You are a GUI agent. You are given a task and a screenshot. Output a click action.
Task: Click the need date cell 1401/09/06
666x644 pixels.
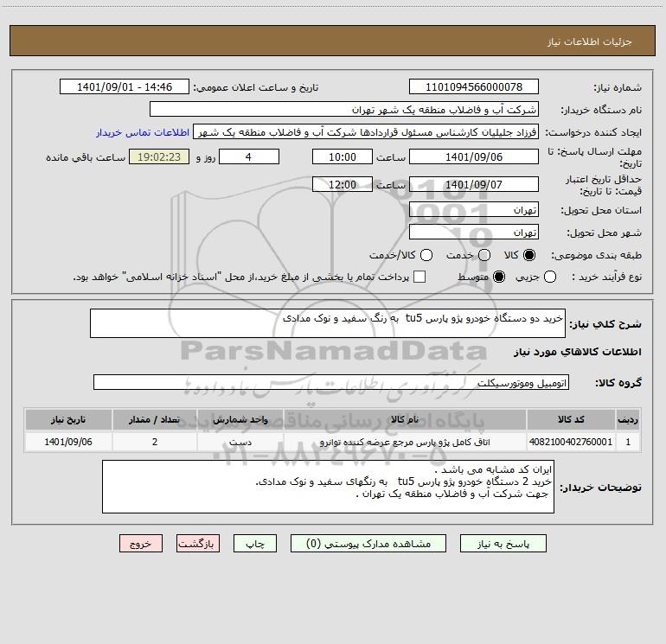coord(68,442)
